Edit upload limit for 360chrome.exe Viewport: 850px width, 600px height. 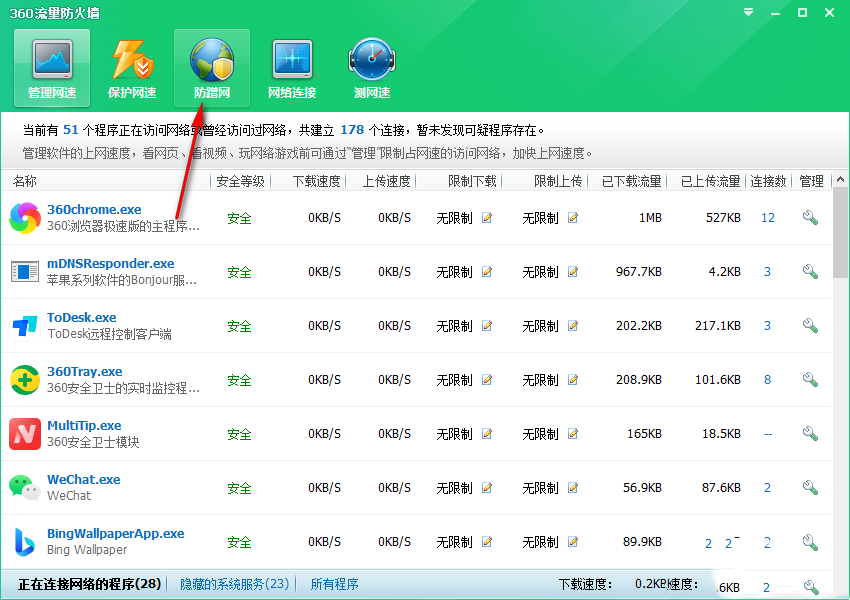[572, 218]
